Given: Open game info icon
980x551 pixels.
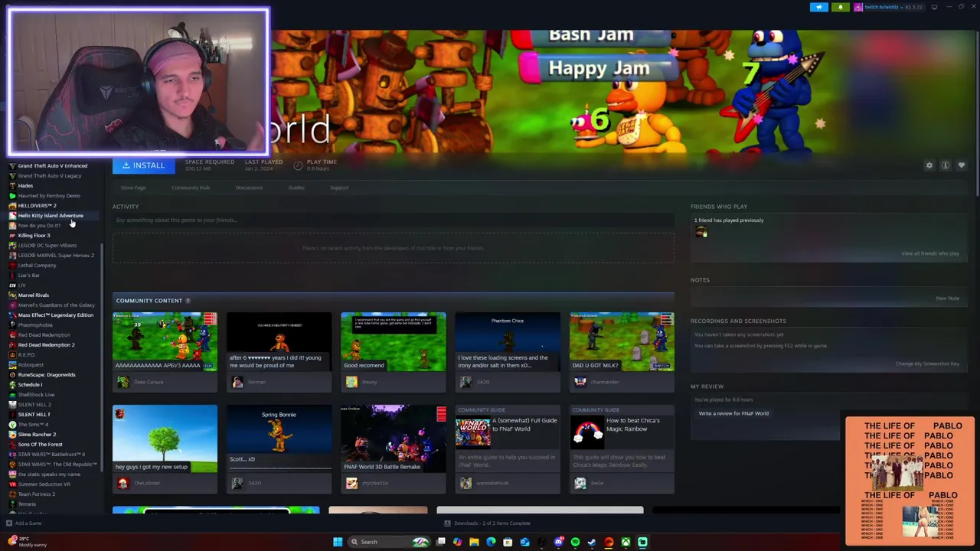Looking at the screenshot, I should 946,165.
